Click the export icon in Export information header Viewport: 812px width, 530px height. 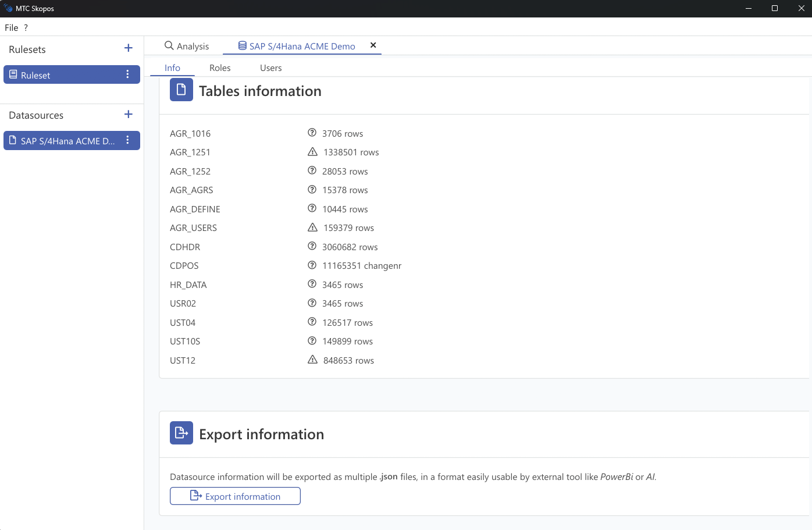181,433
